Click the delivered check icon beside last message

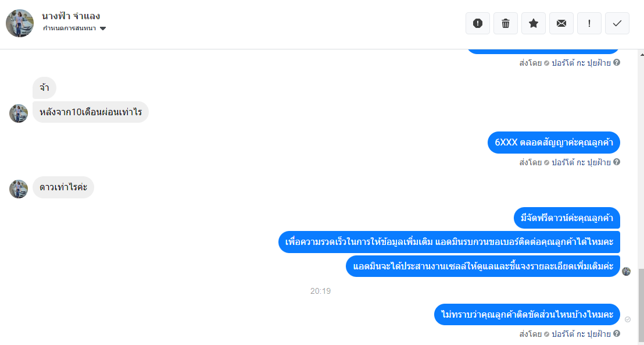click(x=628, y=319)
